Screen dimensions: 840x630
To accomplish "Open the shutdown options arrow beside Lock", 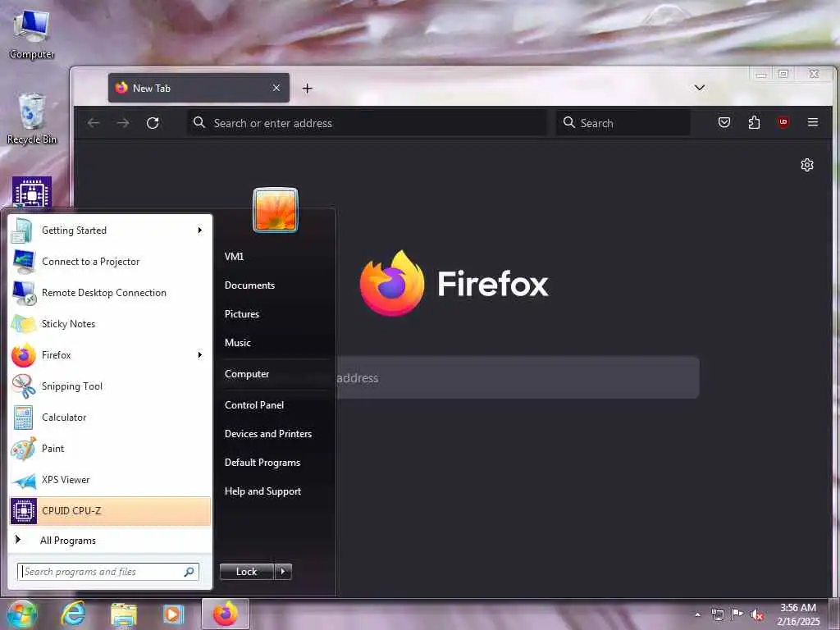I will [283, 572].
